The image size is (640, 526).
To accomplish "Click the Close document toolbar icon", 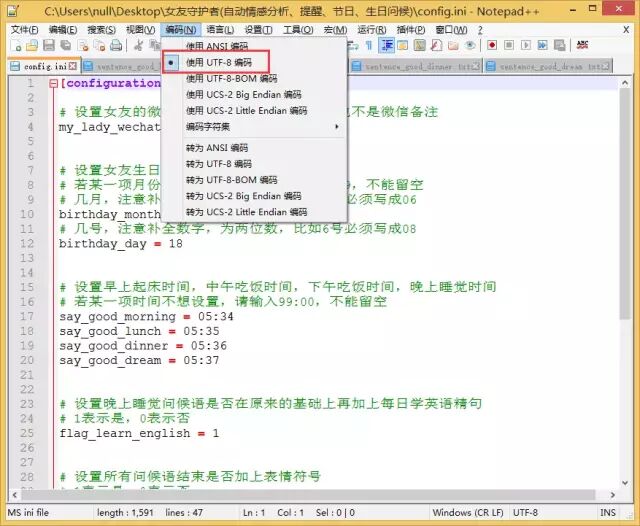I will click(x=83, y=45).
